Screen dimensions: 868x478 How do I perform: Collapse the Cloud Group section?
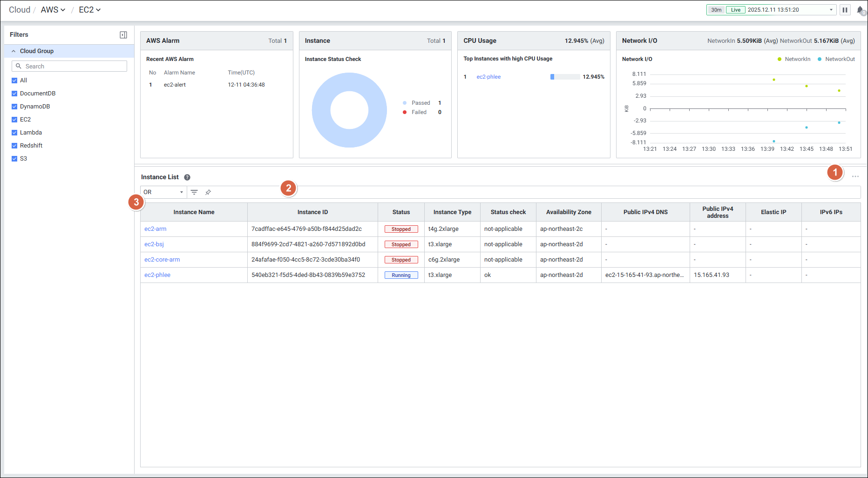click(x=14, y=51)
